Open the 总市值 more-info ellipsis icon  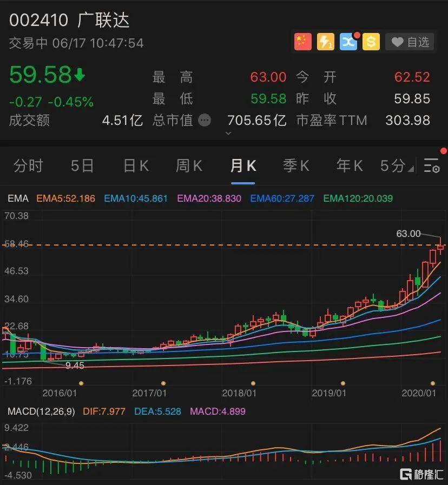coord(205,120)
